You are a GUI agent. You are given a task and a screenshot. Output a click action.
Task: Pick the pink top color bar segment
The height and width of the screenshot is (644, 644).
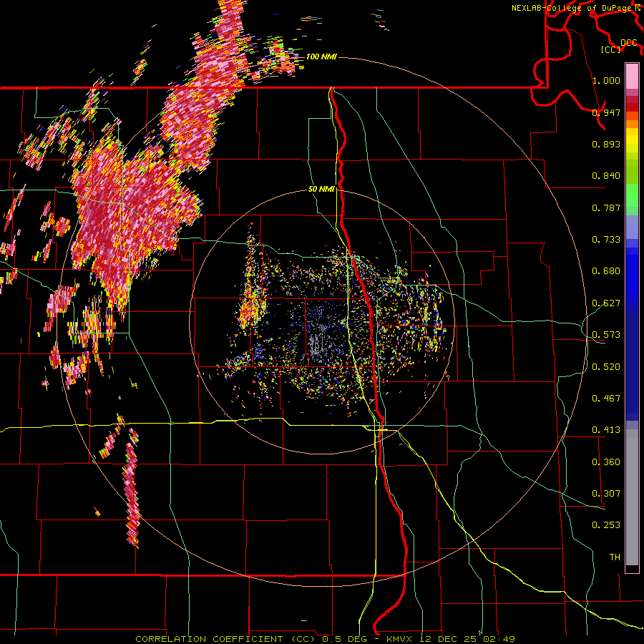(632, 76)
